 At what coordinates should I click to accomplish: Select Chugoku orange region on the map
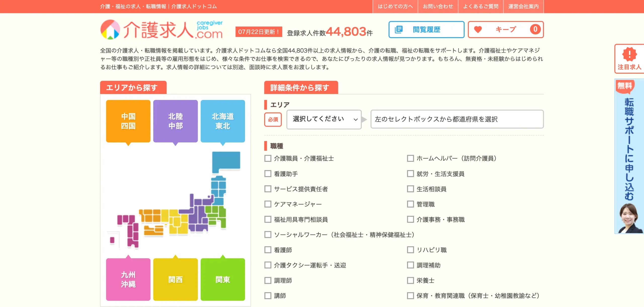(150, 216)
